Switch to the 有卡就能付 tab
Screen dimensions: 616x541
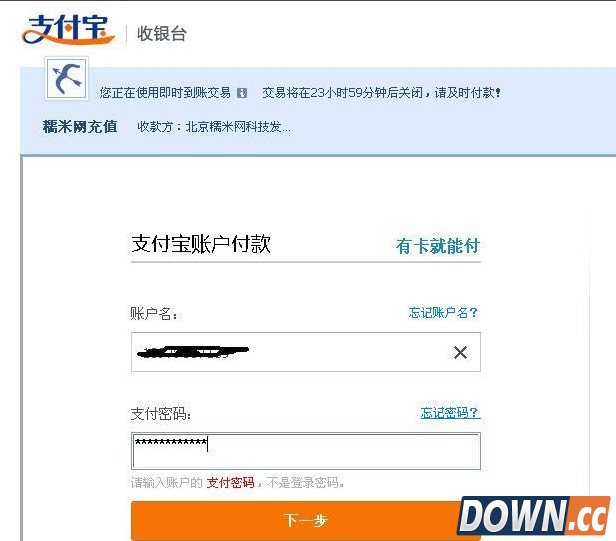(438, 246)
